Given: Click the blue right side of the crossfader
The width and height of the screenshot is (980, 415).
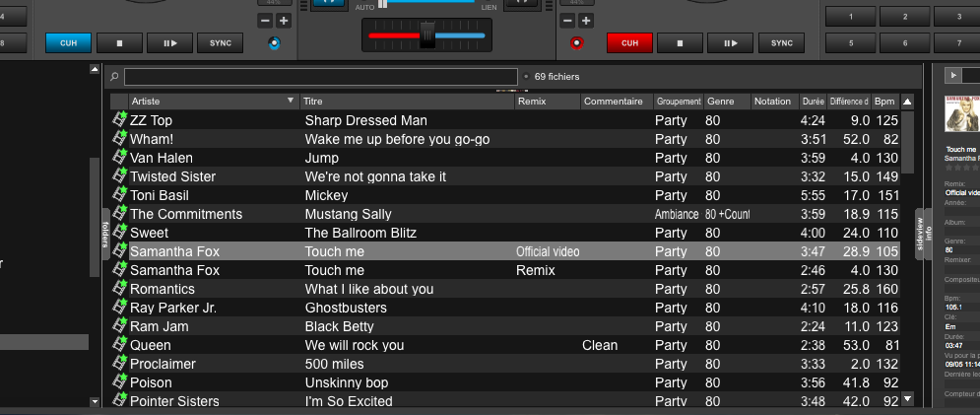Looking at the screenshot, I should pyautogui.click(x=459, y=35).
